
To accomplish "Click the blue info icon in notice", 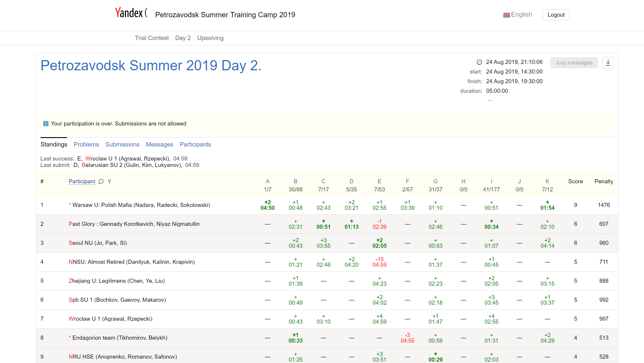I will (46, 124).
